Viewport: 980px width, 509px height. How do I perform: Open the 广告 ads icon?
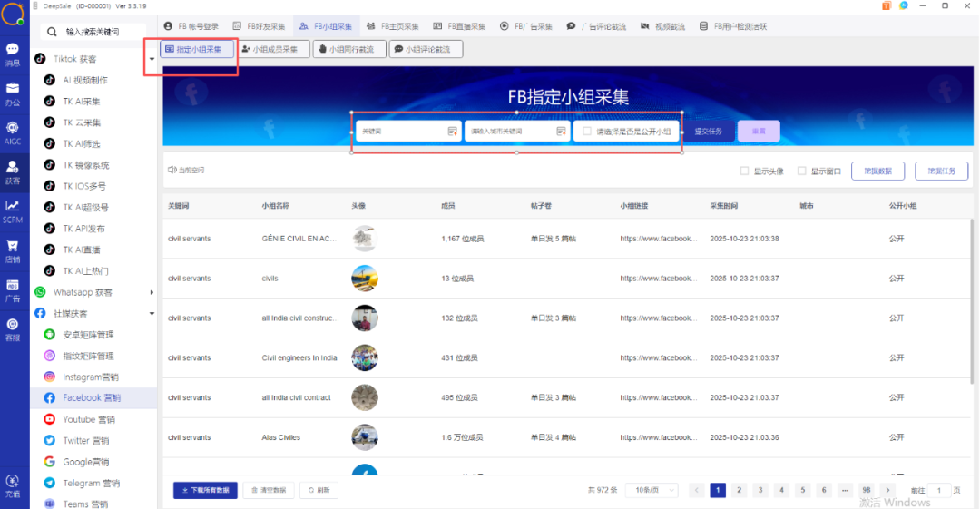point(13,290)
